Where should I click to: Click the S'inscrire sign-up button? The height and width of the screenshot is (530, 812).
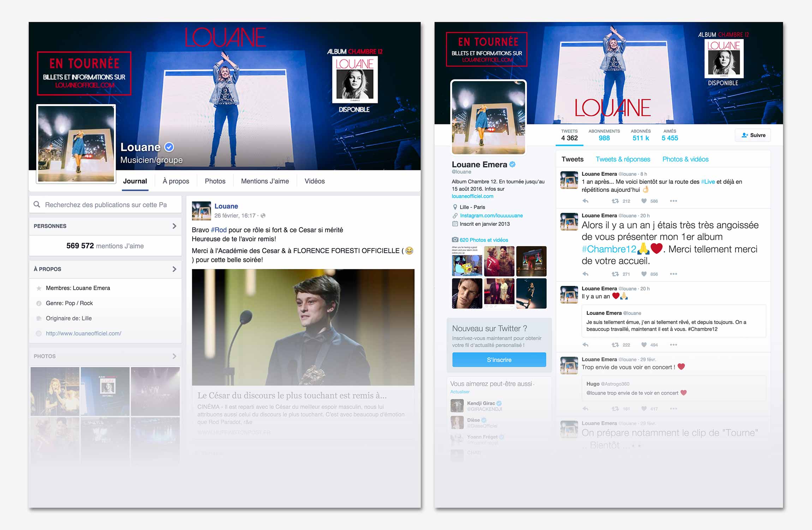click(x=499, y=360)
